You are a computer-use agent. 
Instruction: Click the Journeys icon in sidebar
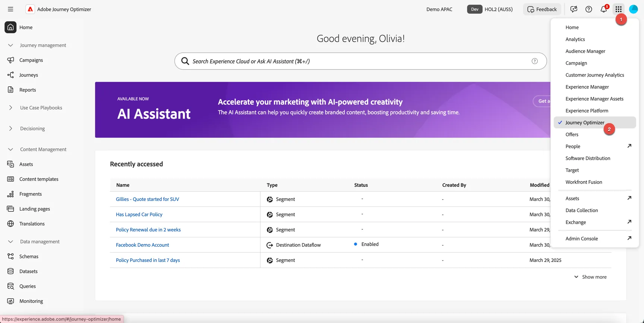point(10,75)
